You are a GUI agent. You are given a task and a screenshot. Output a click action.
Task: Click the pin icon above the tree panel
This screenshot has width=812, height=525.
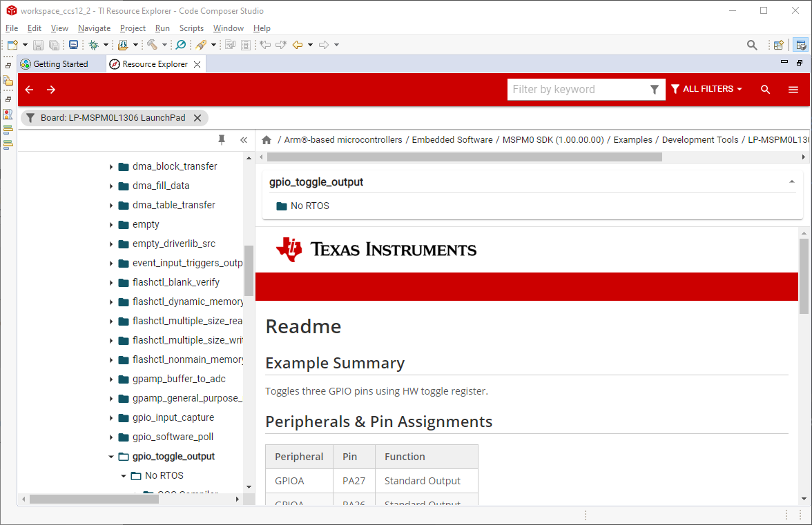(x=222, y=139)
